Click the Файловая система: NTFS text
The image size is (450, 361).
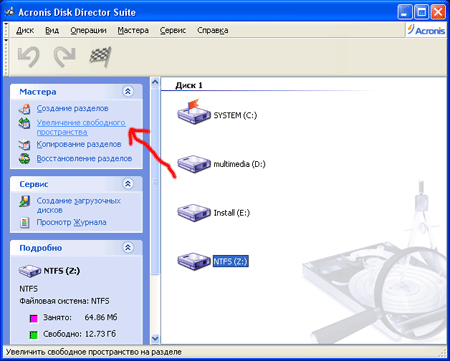tap(64, 301)
